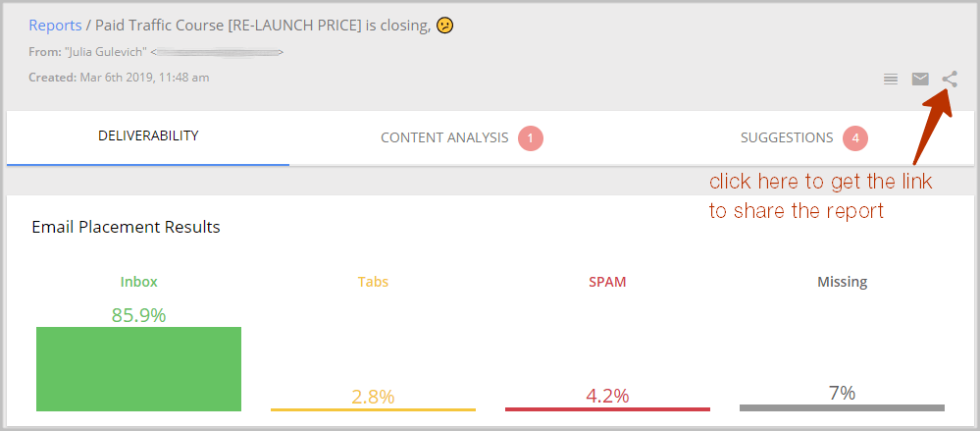The height and width of the screenshot is (431, 980).
Task: Switch to the Deliverability tab
Action: point(148,135)
